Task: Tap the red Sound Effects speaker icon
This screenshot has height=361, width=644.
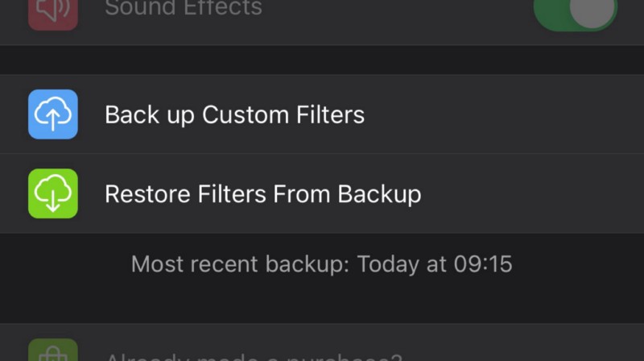Action: (x=53, y=13)
